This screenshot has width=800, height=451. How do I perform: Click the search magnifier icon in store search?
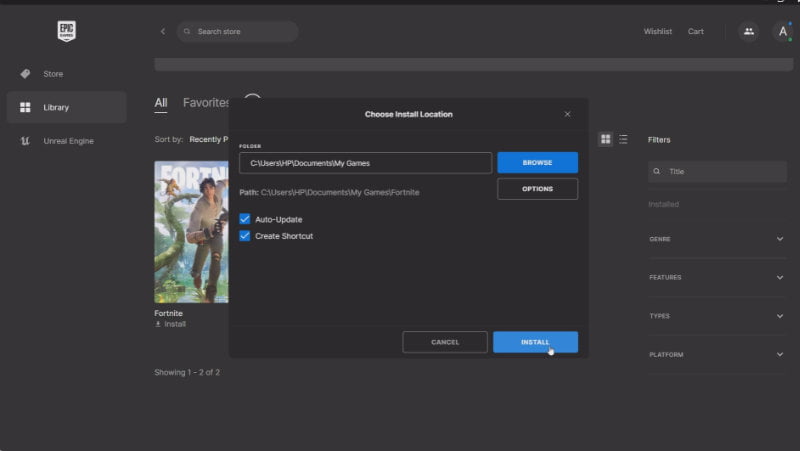click(x=187, y=31)
